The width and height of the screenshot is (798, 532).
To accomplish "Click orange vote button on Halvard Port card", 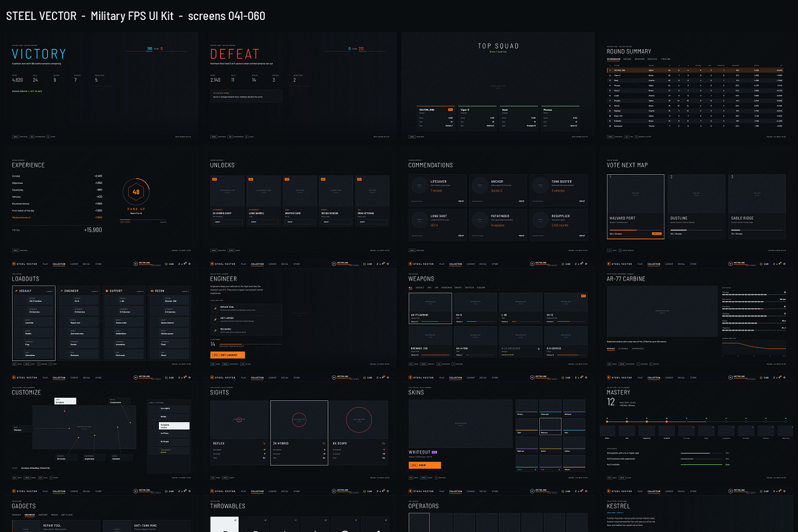I will pyautogui.click(x=656, y=233).
